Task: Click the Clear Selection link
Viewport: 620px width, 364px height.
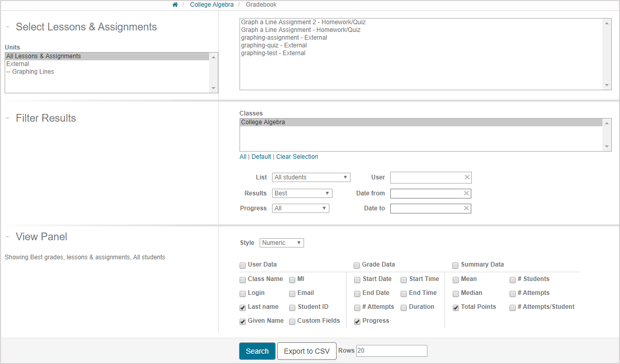Action: click(297, 157)
